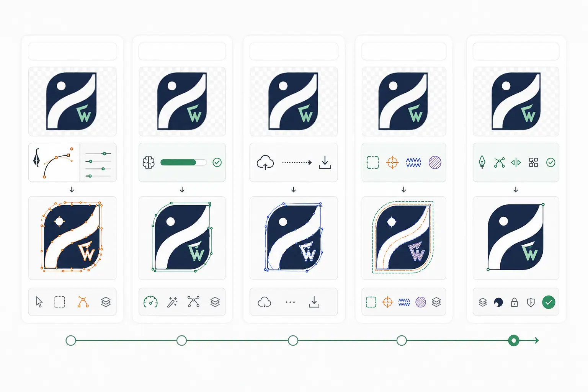
Task: Click the padlock icon in fifth card toolbar
Action: pyautogui.click(x=514, y=302)
